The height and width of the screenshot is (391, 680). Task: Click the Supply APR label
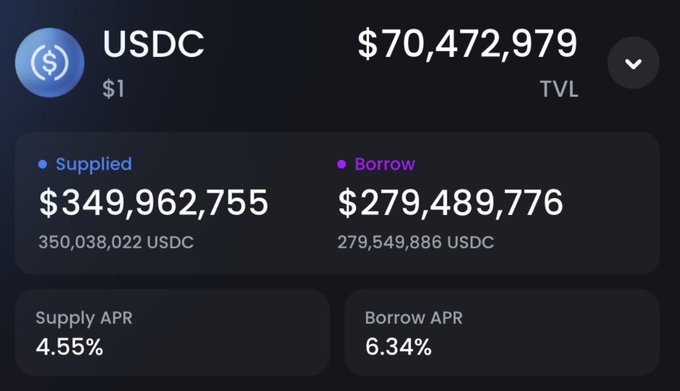pos(84,318)
